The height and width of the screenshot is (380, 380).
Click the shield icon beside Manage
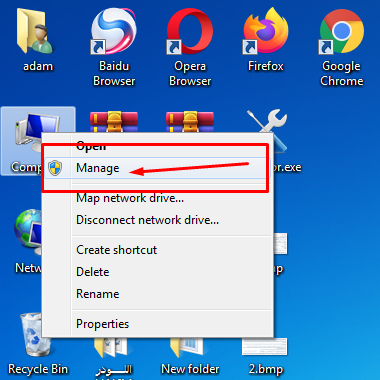pyautogui.click(x=55, y=168)
